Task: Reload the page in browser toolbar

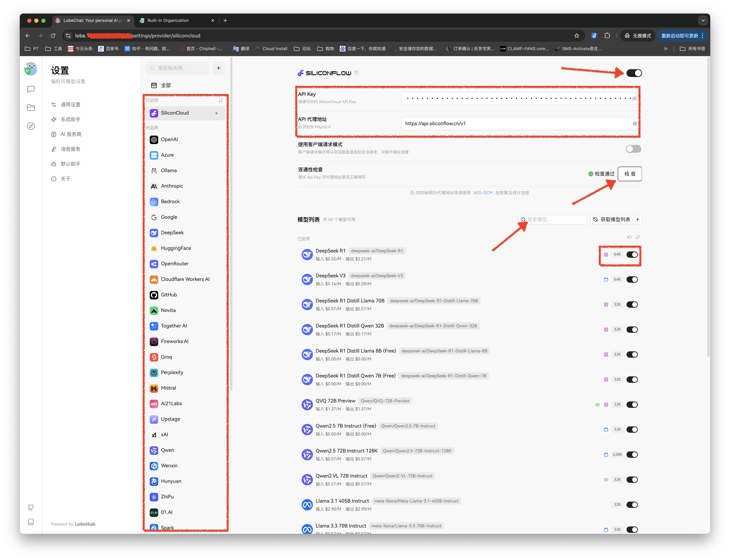Action: point(53,36)
